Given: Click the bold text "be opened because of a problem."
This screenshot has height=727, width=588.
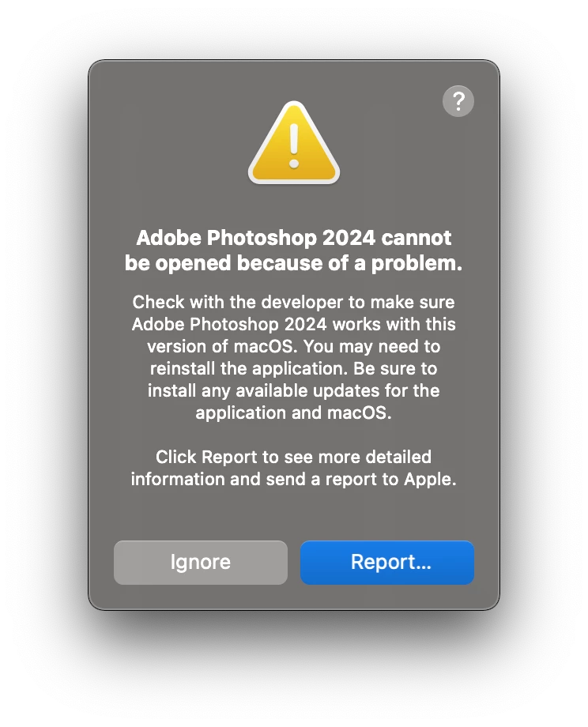Looking at the screenshot, I should click(293, 263).
